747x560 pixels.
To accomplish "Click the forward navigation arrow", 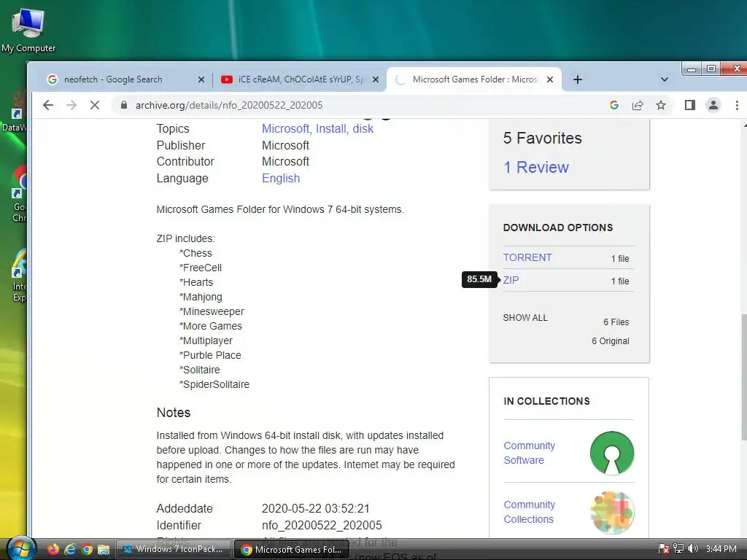I will pyautogui.click(x=71, y=105).
